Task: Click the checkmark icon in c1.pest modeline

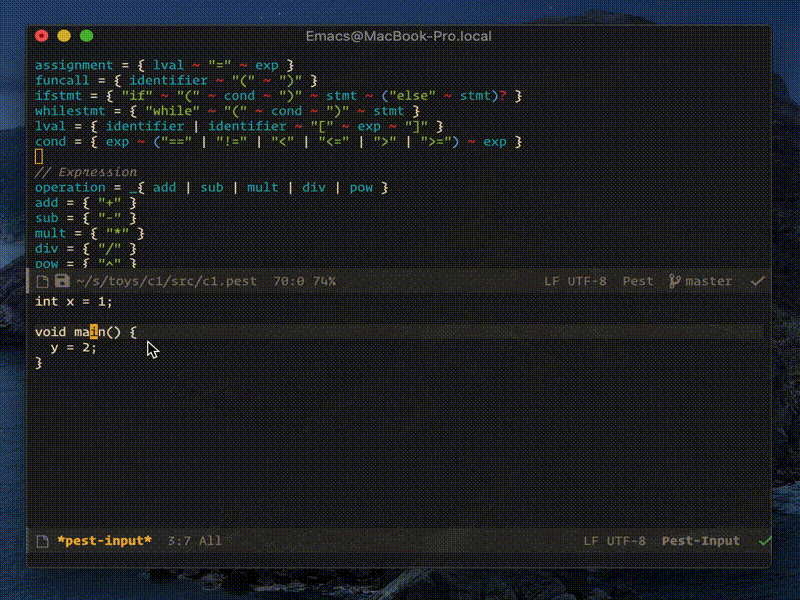Action: tap(758, 281)
